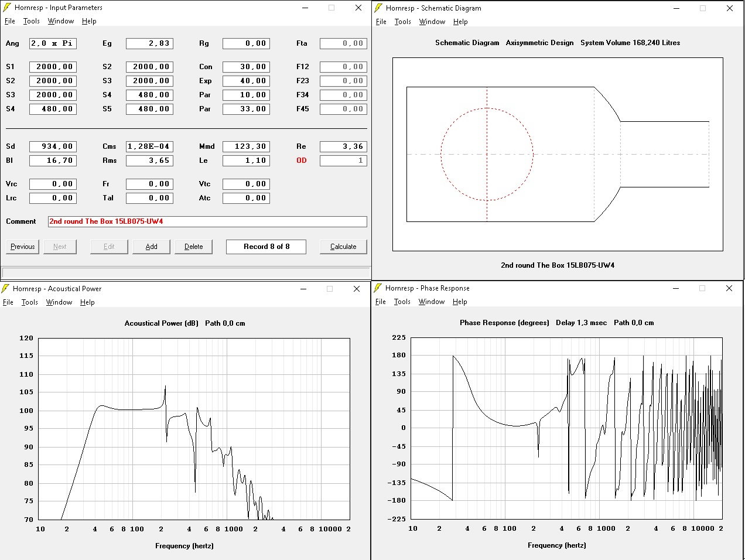This screenshot has height=560, width=745.
Task: Open Tools menu in Schematic Diagram window
Action: (x=403, y=22)
